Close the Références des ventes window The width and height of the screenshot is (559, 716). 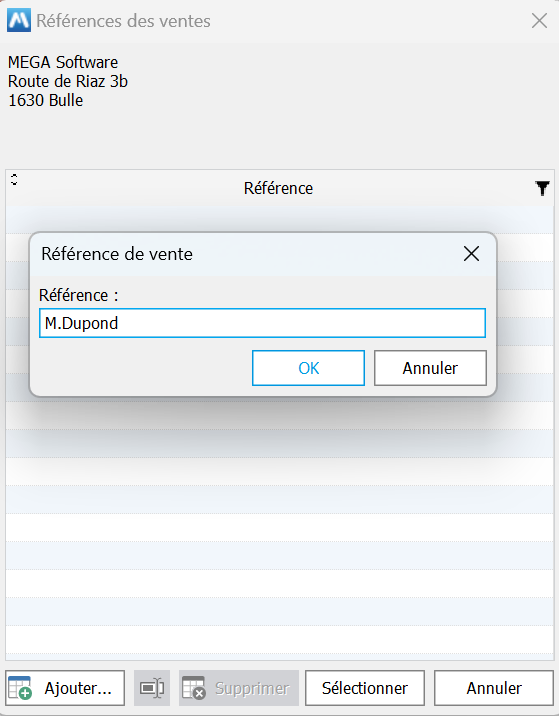(539, 21)
